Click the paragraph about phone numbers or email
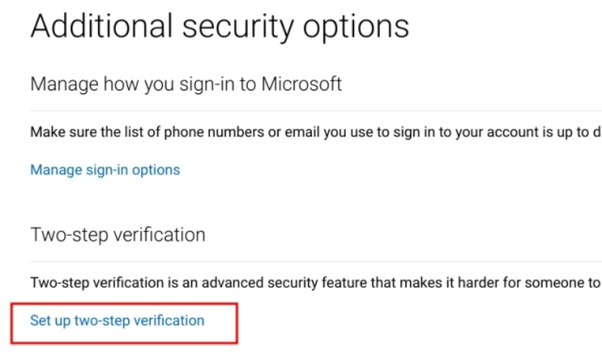The width and height of the screenshot is (602, 364). [x=315, y=132]
